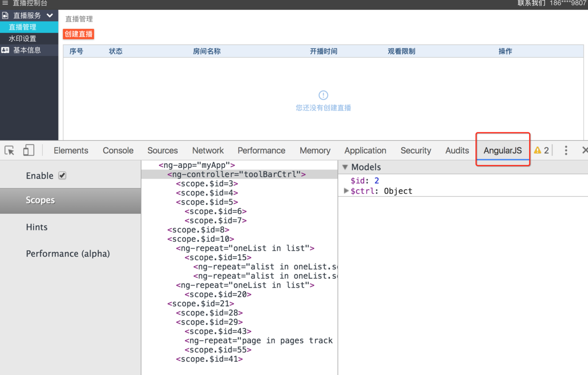Select Performance (alpha) in sidebar
588x375 pixels.
(68, 254)
